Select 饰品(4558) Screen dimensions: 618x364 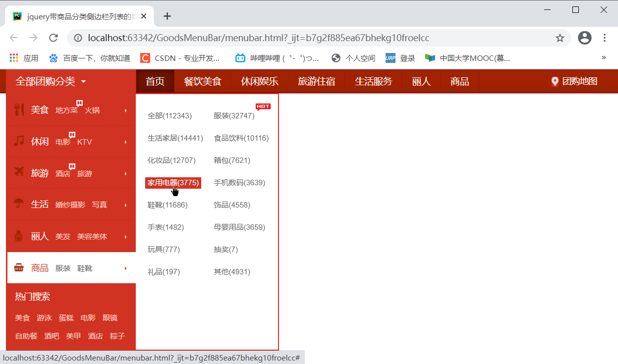(232, 205)
